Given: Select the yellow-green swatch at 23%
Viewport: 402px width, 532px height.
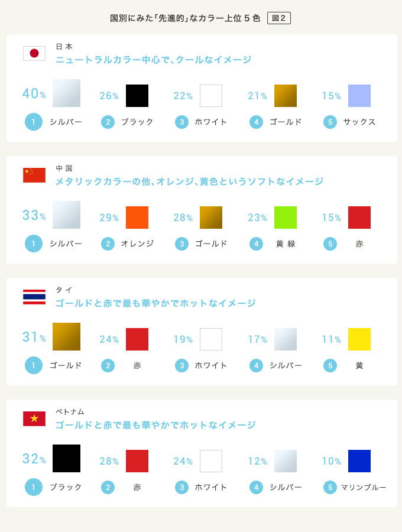Looking at the screenshot, I should point(286,218).
